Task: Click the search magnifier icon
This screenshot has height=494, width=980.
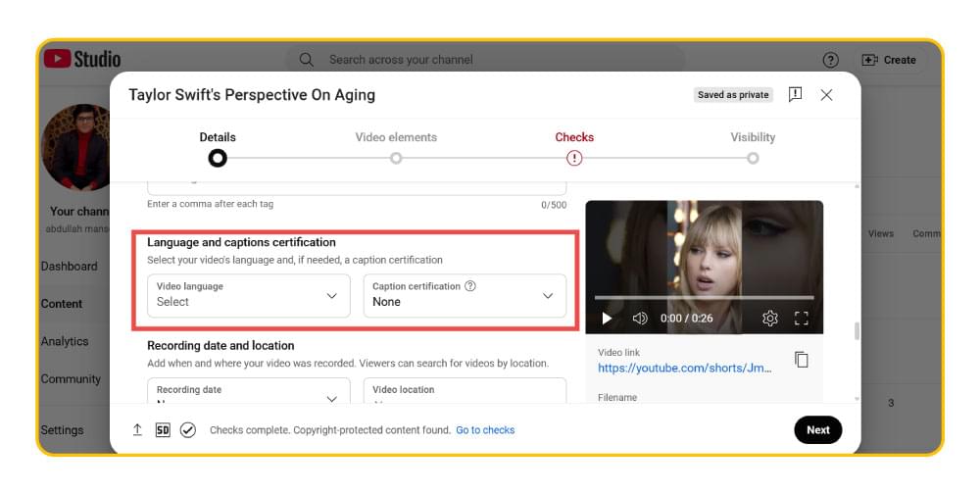Action: point(306,60)
